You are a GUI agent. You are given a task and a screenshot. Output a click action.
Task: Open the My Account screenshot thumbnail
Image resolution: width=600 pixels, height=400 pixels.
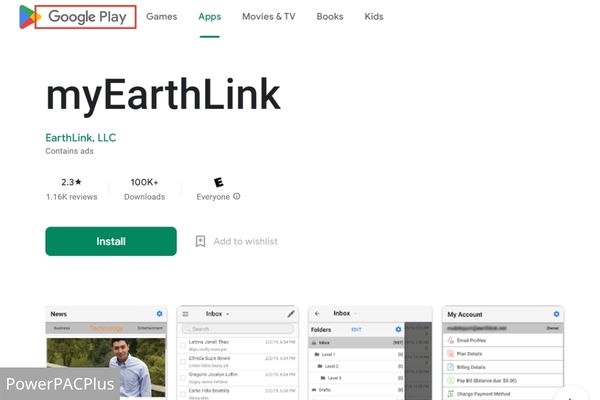[503, 353]
